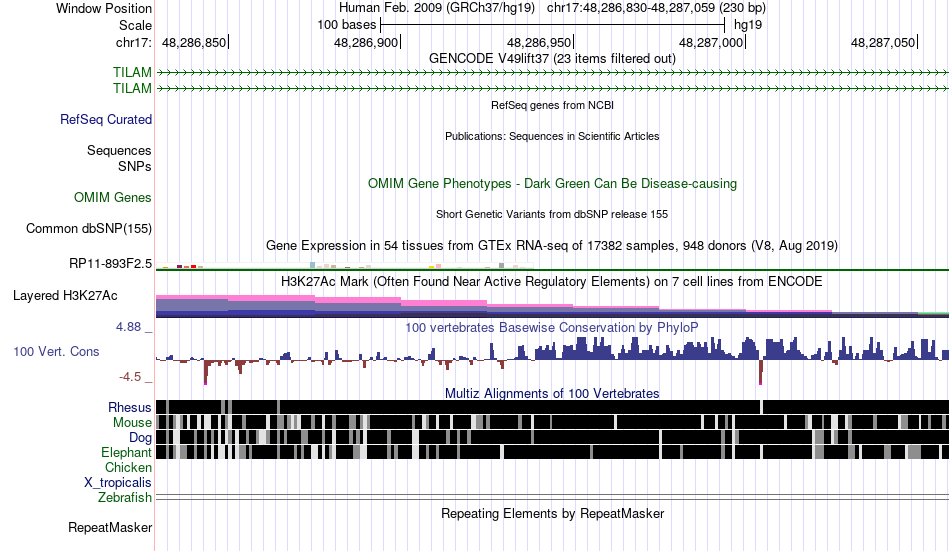Screen dimensions: 950x551
Task: Open the OMIM Genes track label
Action: [x=113, y=198]
